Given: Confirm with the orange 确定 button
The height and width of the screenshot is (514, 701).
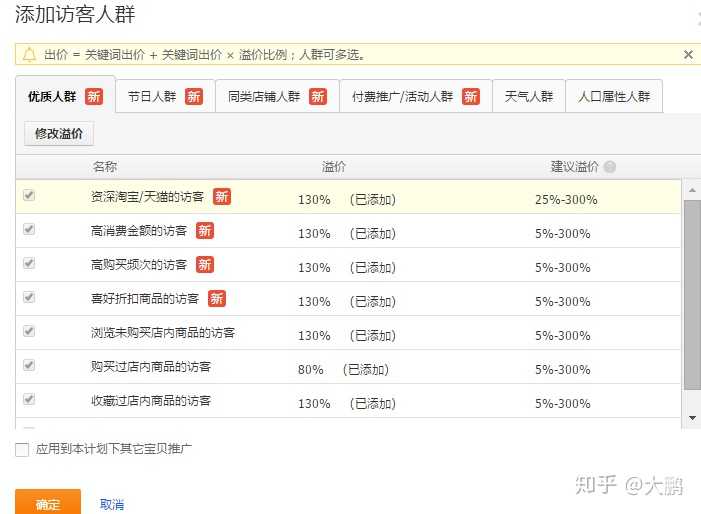Looking at the screenshot, I should pos(48,503).
